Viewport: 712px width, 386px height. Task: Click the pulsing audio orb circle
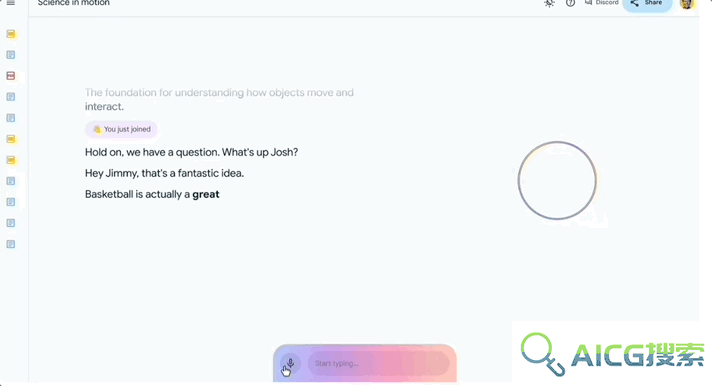click(557, 180)
